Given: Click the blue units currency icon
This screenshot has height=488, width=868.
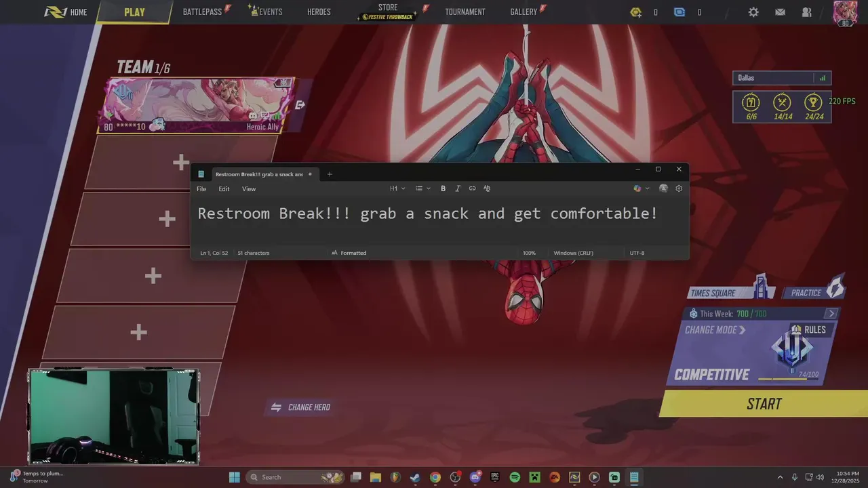Looking at the screenshot, I should [x=679, y=12].
